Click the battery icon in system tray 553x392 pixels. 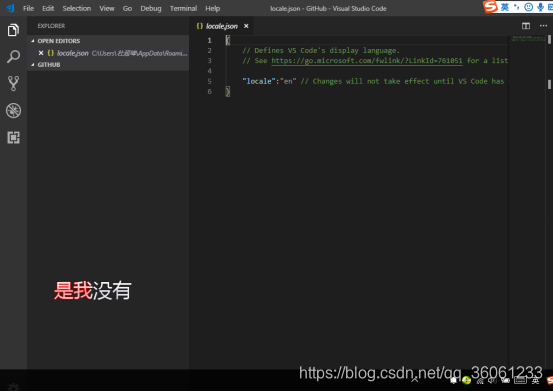506,380
